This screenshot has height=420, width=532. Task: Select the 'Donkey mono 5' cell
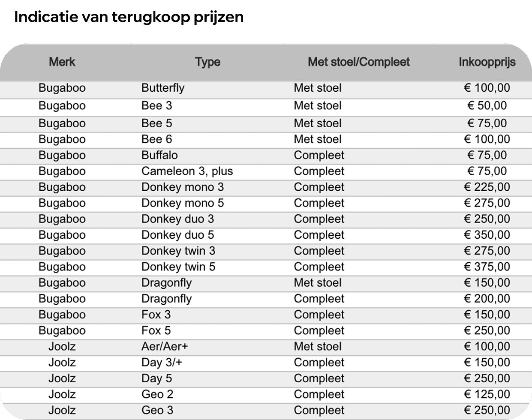183,203
